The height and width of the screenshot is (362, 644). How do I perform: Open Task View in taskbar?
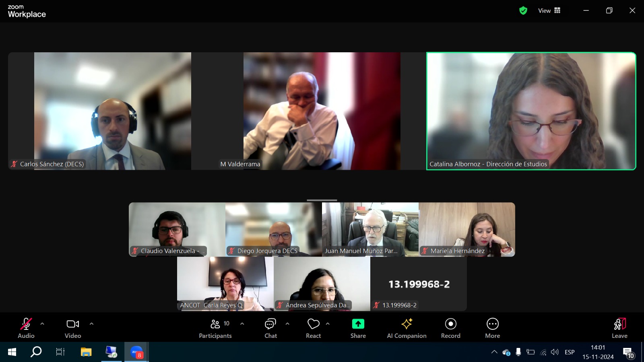click(x=60, y=352)
